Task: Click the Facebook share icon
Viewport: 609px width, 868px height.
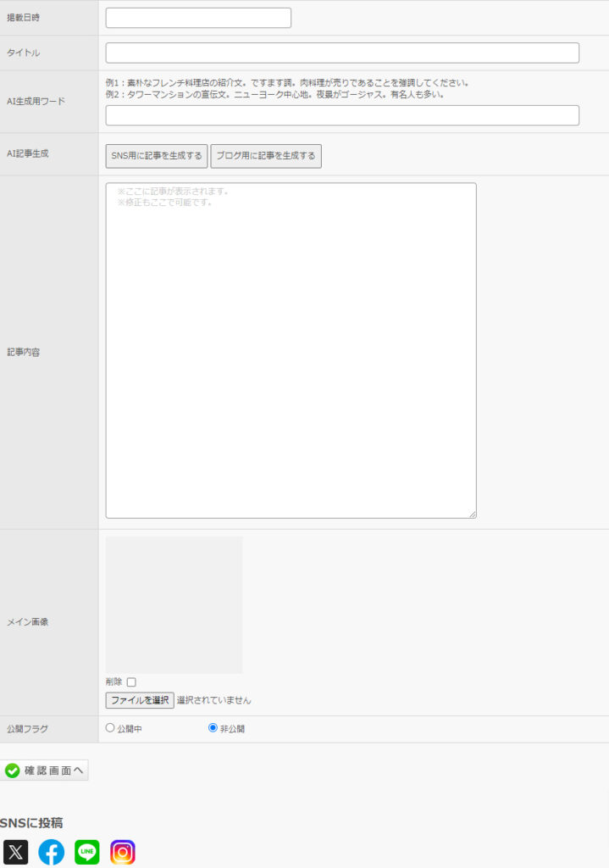Action: point(51,852)
